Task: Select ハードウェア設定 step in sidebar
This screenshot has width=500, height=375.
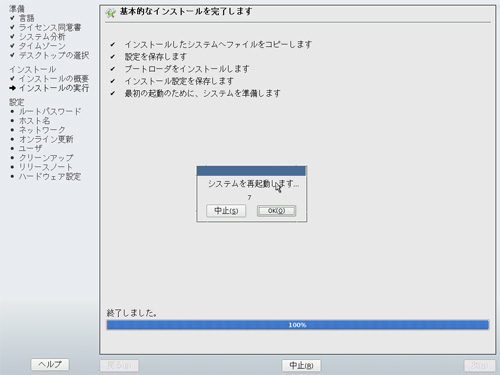Action: pyautogui.click(x=50, y=176)
